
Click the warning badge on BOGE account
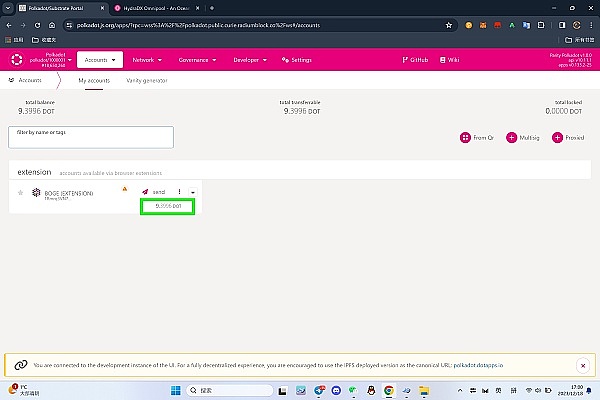125,189
